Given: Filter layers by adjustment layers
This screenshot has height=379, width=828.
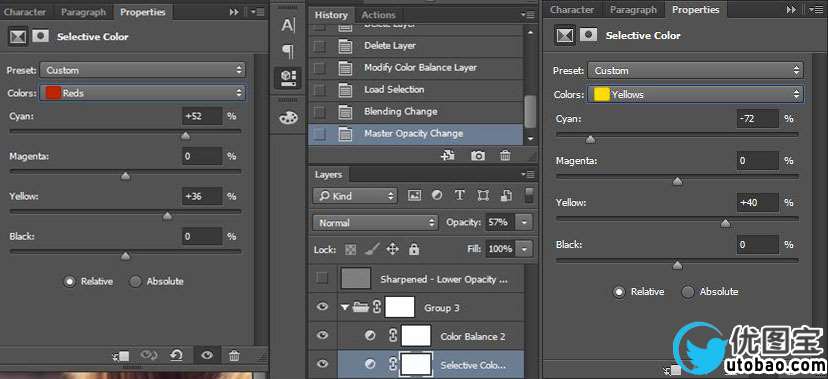Looking at the screenshot, I should (437, 195).
